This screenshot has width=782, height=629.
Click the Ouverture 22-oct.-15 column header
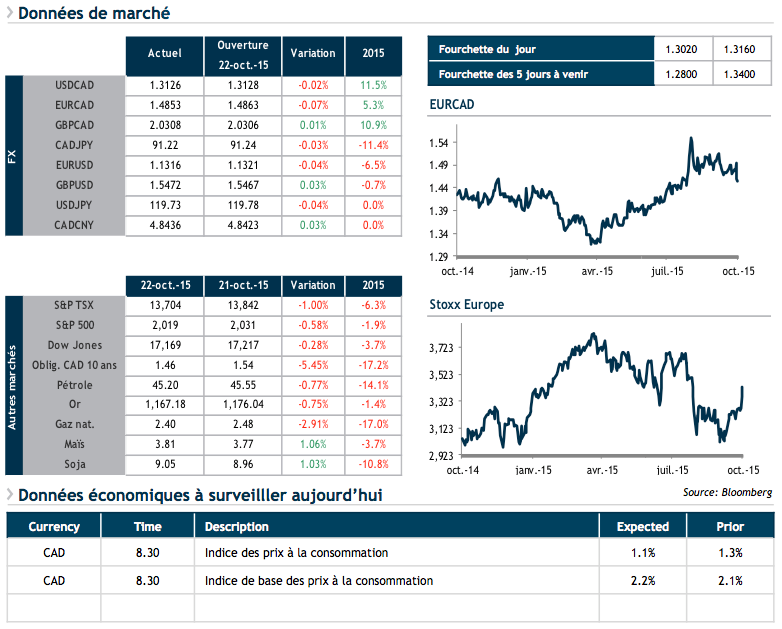pyautogui.click(x=243, y=54)
